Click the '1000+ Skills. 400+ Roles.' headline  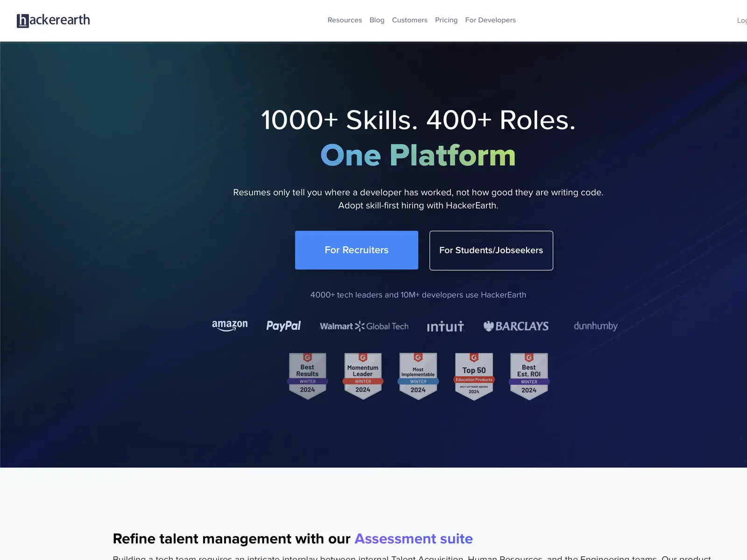(x=418, y=120)
